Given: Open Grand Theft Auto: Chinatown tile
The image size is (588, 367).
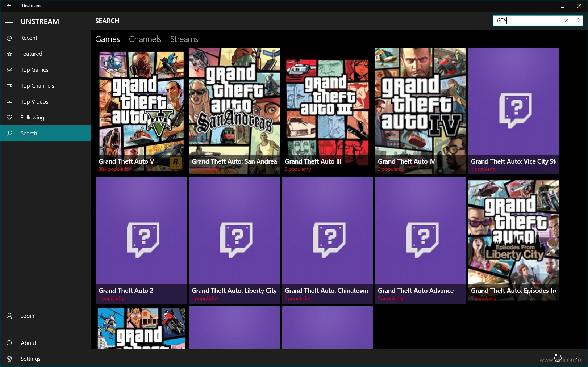Looking at the screenshot, I should pos(328,240).
